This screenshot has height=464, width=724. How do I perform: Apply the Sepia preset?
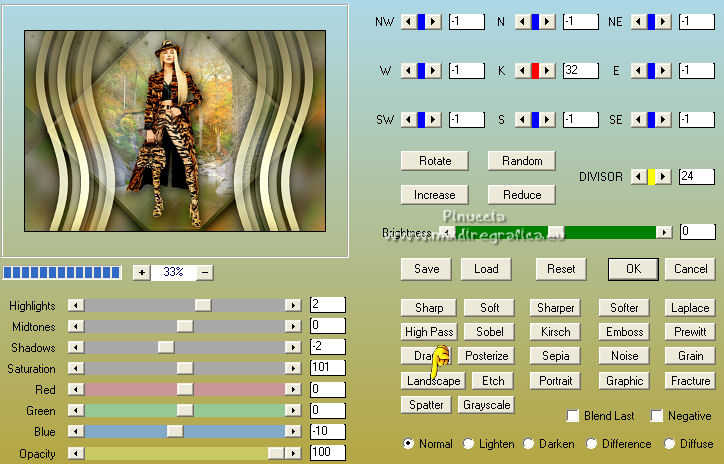click(555, 356)
